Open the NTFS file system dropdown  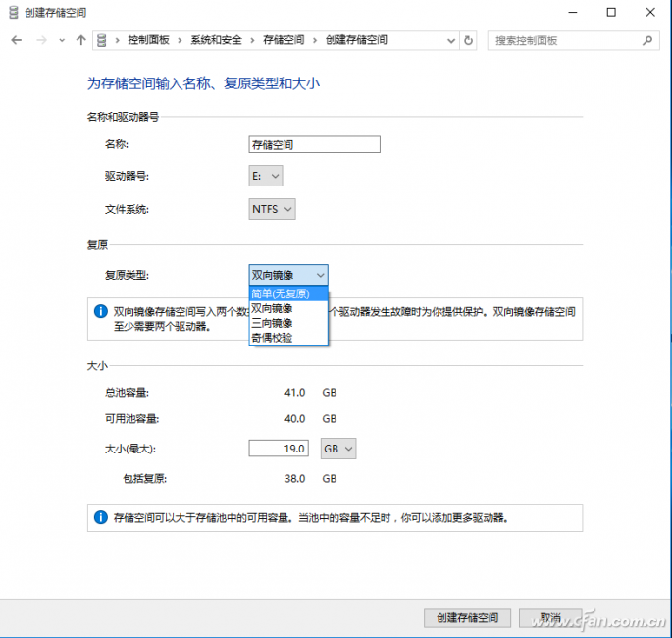[272, 209]
